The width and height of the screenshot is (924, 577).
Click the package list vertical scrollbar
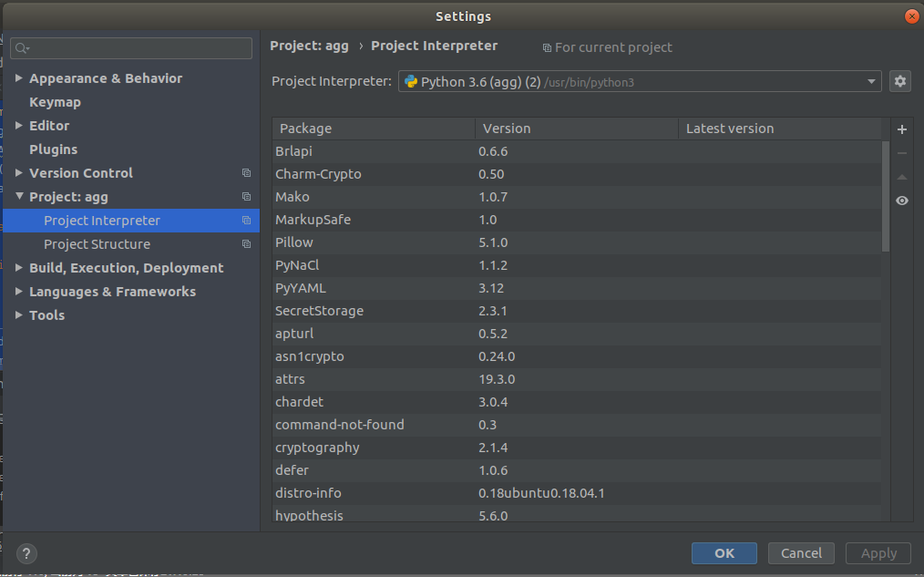click(886, 196)
